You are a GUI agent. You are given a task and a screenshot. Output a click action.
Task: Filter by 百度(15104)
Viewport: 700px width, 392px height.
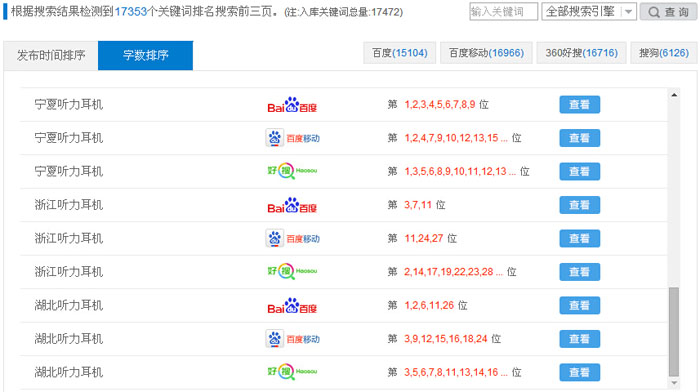pyautogui.click(x=400, y=53)
